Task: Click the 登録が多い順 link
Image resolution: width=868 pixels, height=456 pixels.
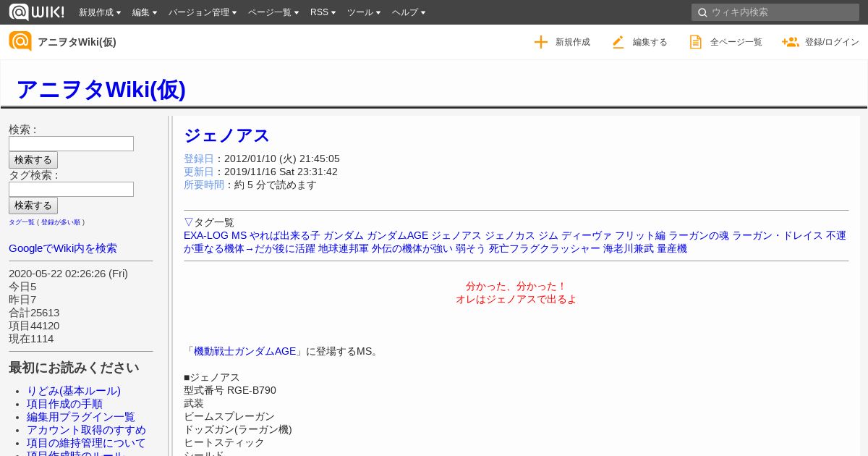Action: [x=61, y=222]
